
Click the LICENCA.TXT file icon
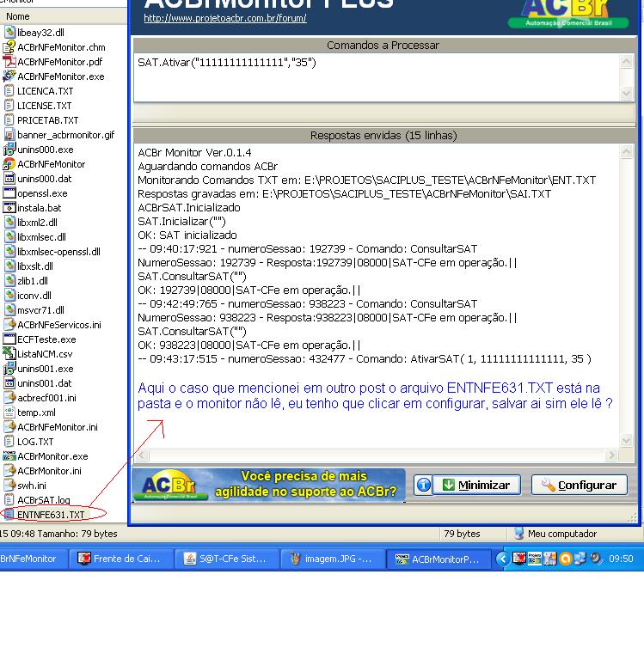pos(9,91)
